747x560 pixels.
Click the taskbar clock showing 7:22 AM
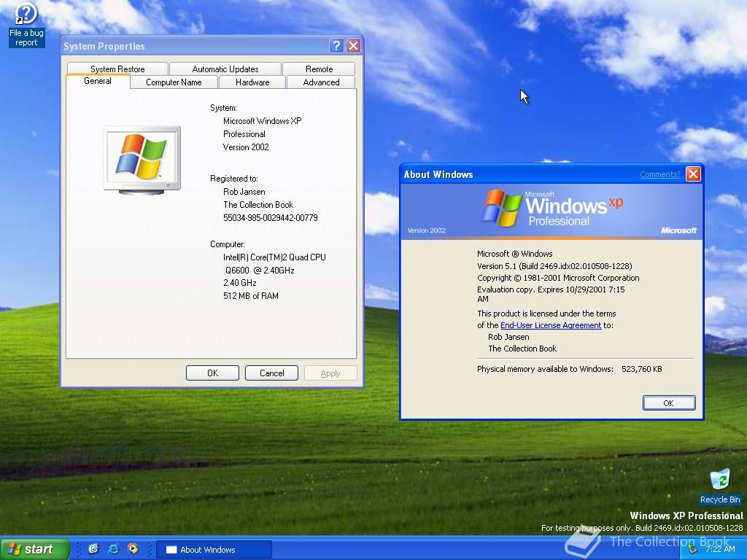pos(720,549)
